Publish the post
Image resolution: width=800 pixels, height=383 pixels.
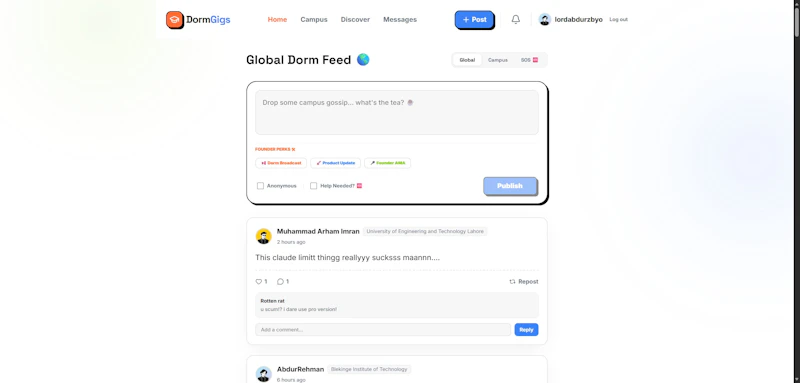[x=510, y=186]
